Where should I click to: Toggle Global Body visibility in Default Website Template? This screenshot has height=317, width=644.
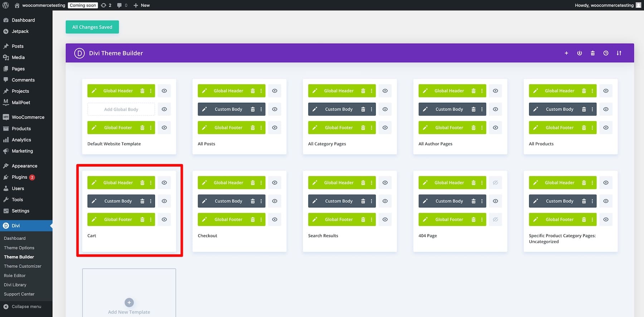164,109
